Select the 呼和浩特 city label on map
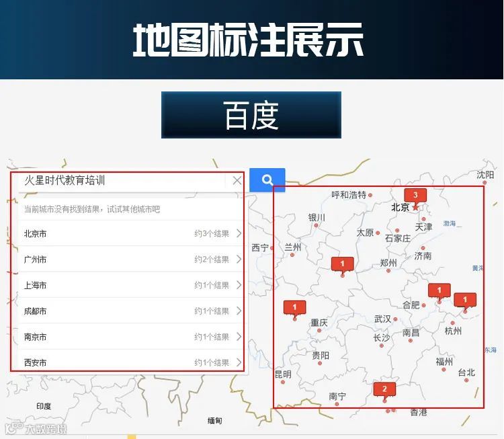Image resolution: width=504 pixels, height=439 pixels. (349, 195)
